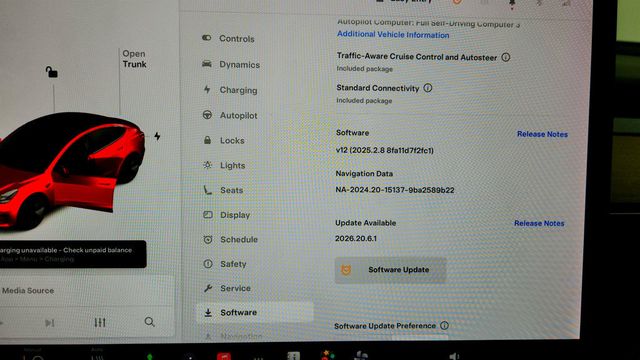The width and height of the screenshot is (640, 360).
Task: Select the Navigation Data heading
Action: pyautogui.click(x=364, y=173)
